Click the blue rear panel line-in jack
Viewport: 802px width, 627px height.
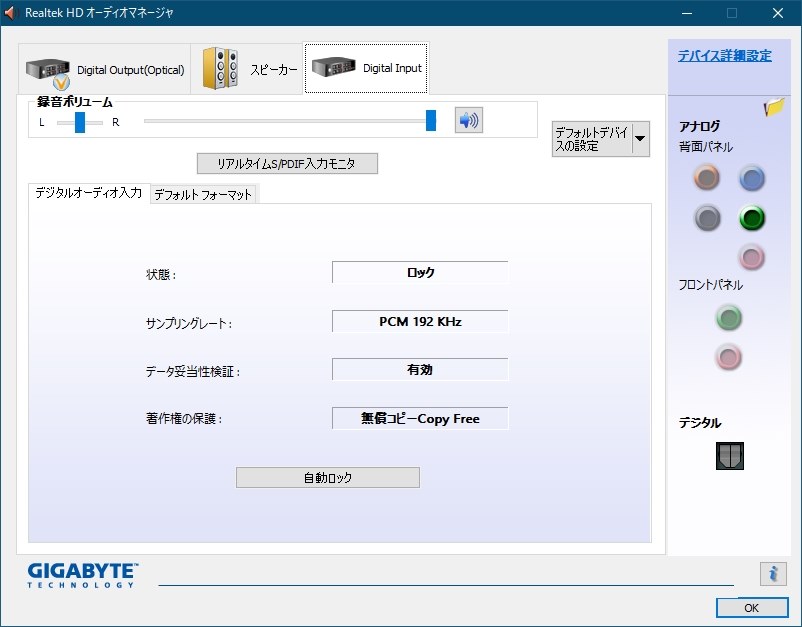coord(752,178)
